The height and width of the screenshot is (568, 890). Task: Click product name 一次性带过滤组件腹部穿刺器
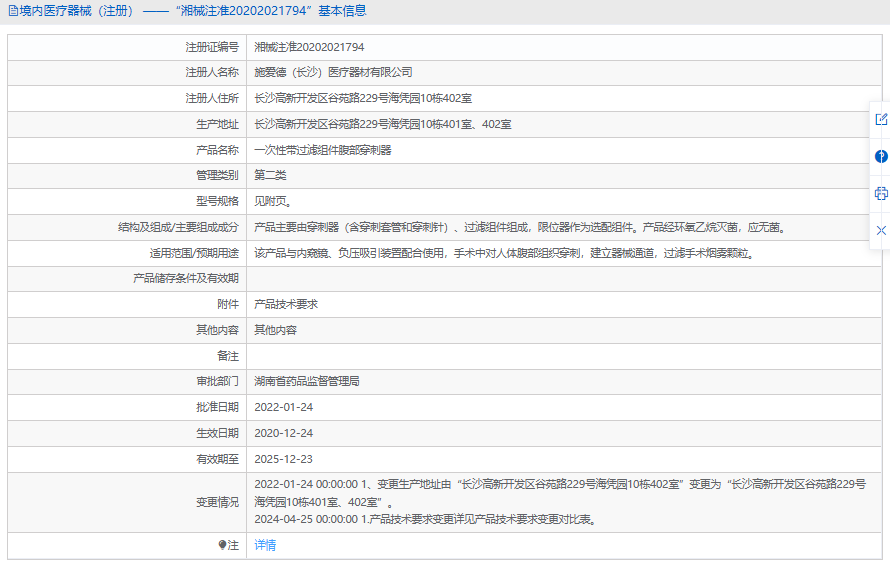click(x=323, y=150)
